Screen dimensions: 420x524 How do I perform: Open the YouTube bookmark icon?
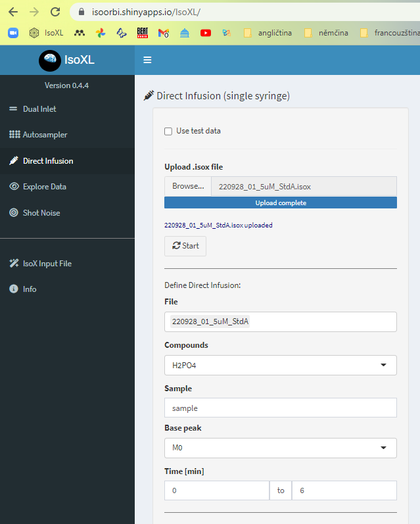(x=206, y=33)
